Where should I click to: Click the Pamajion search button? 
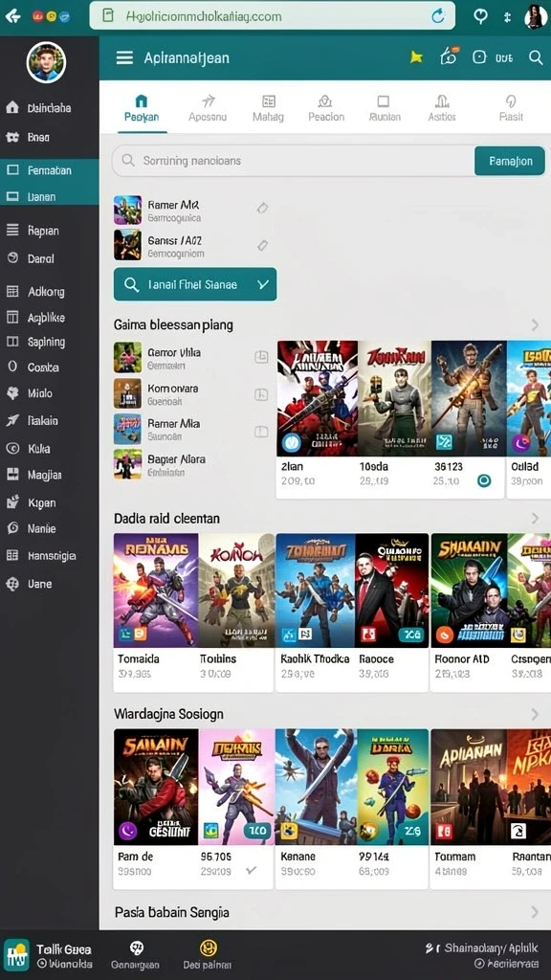coord(510,161)
